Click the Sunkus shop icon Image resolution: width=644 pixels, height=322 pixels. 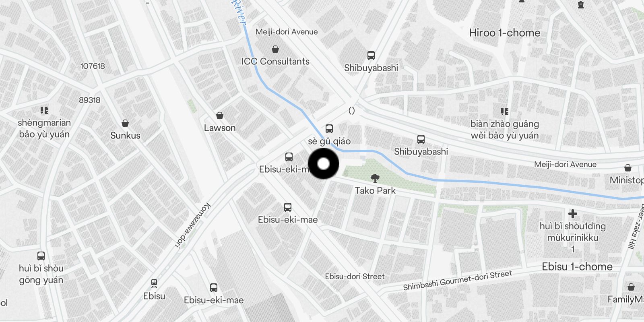pos(125,123)
